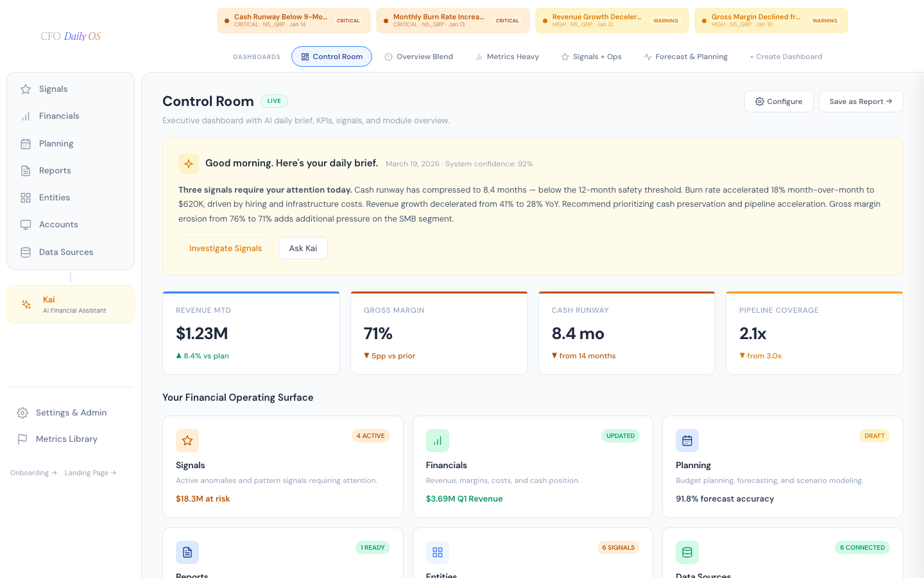Screen dimensions: 924x578
Task: Select the Entities grid icon in the sidebar
Action: [x=26, y=197]
